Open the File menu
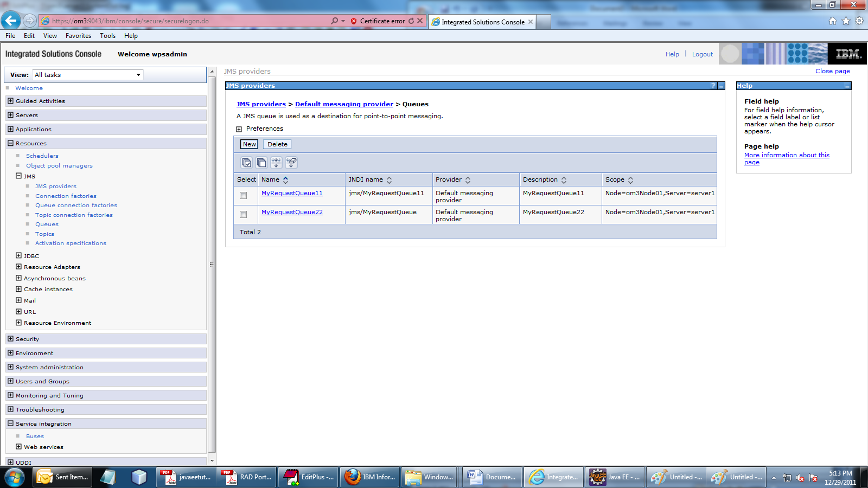 click(10, 36)
